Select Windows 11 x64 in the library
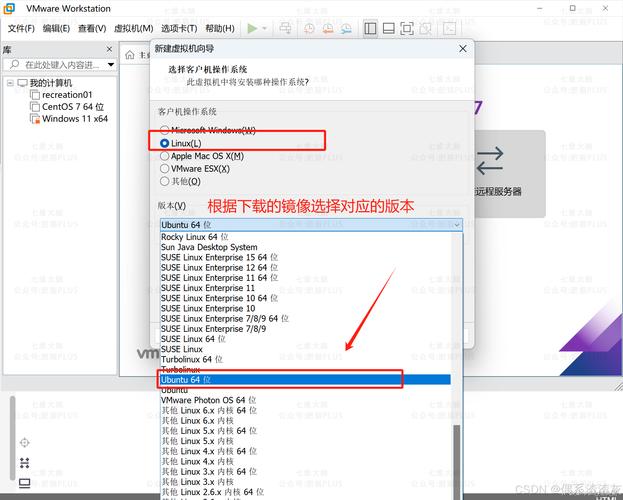 coord(75,118)
